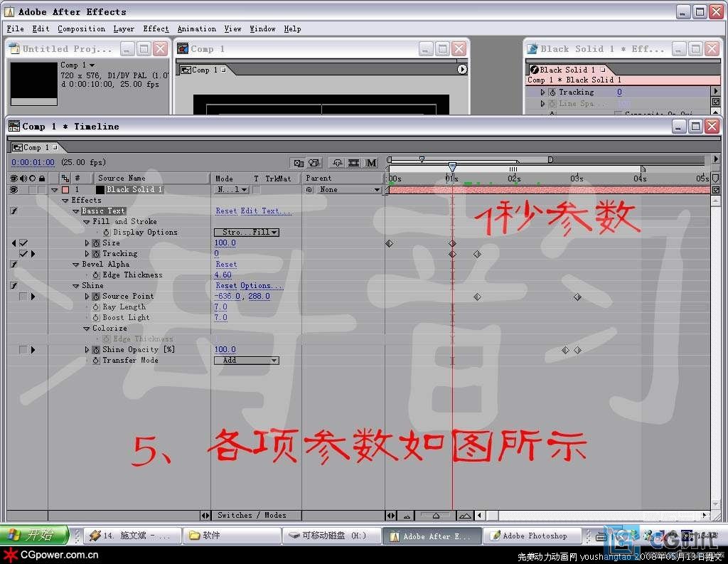This screenshot has width=728, height=564.
Task: Click the Hide Shy Layers button
Action: (x=338, y=163)
